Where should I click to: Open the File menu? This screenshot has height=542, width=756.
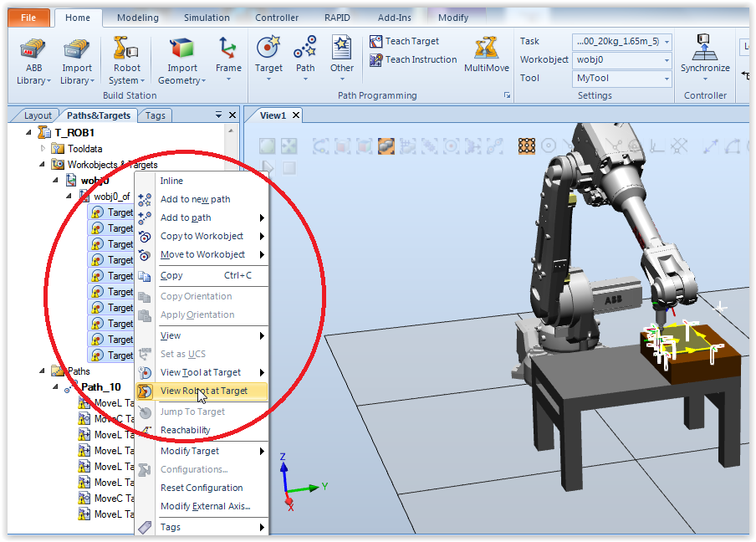coord(28,18)
